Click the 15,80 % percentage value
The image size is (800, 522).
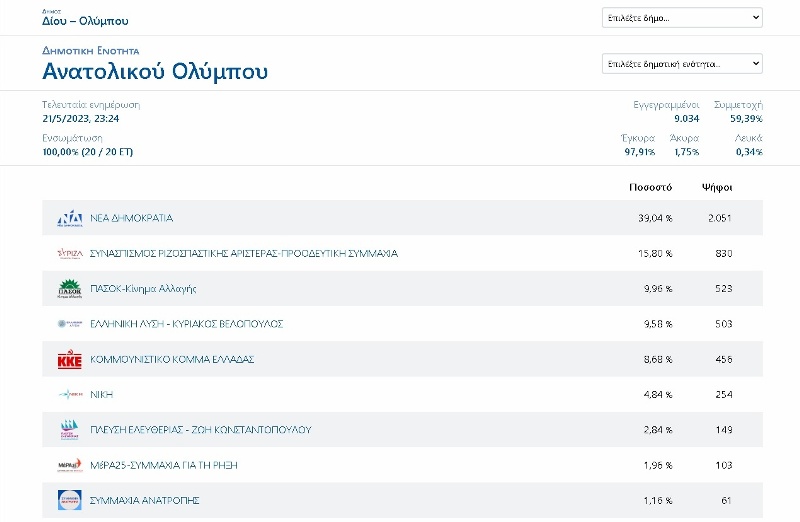(x=655, y=253)
